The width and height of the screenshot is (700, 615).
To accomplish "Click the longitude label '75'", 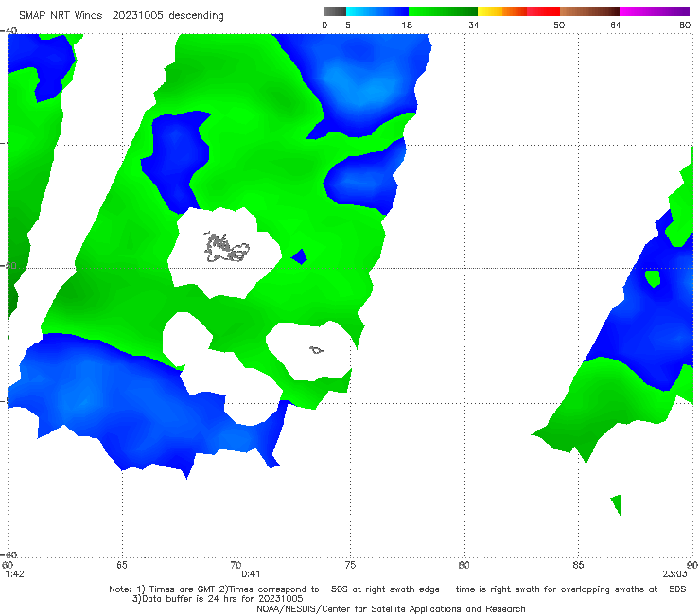I will coord(350,565).
